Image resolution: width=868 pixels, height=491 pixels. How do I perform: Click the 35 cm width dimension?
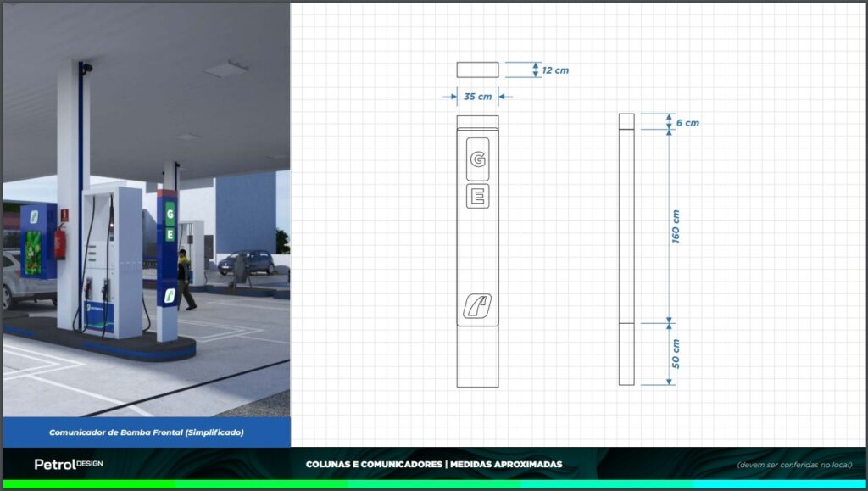477,97
